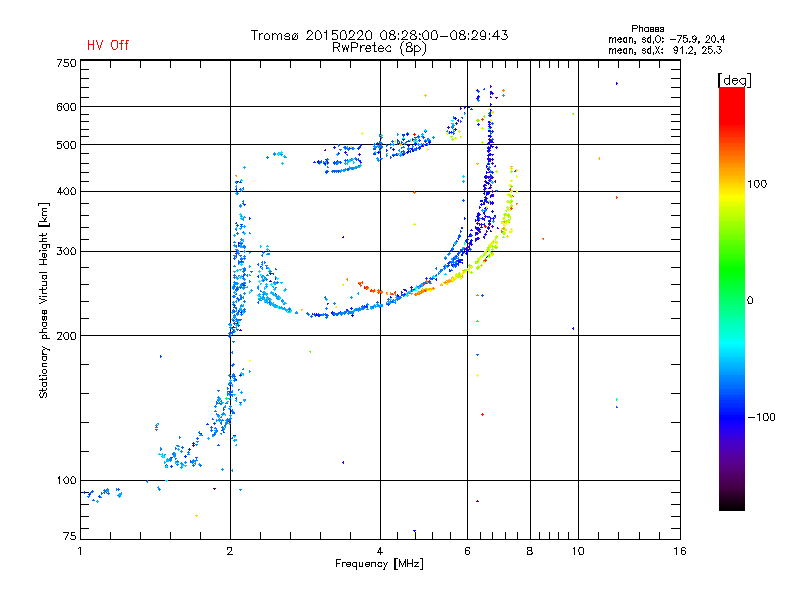800x600 pixels.
Task: Click the 'mean, sd,O: -75.9, 20.4' line
Action: tap(666, 39)
